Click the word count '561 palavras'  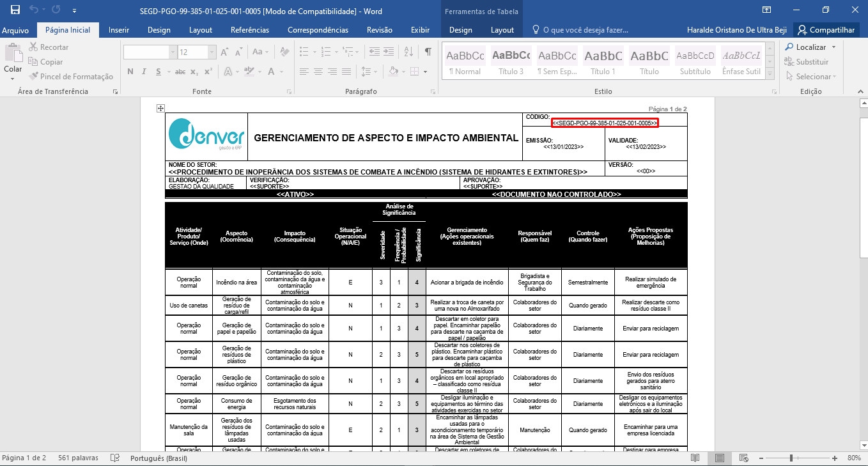click(x=78, y=458)
